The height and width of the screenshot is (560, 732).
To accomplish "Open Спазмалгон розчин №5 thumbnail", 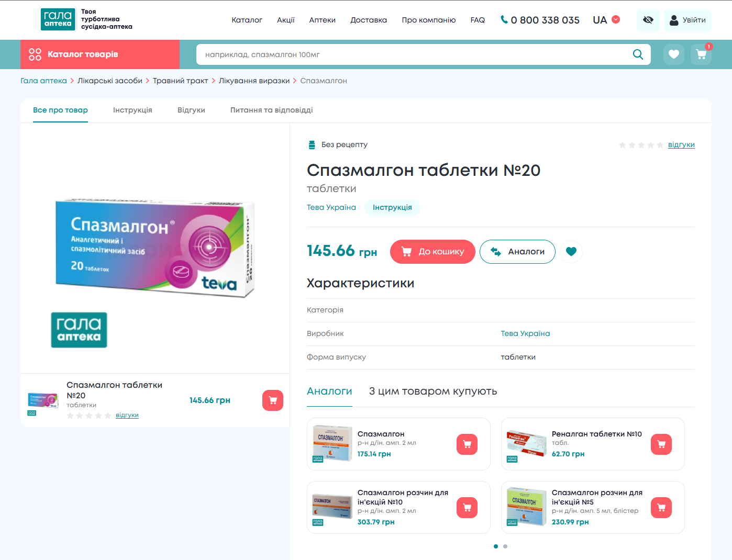I will point(526,507).
